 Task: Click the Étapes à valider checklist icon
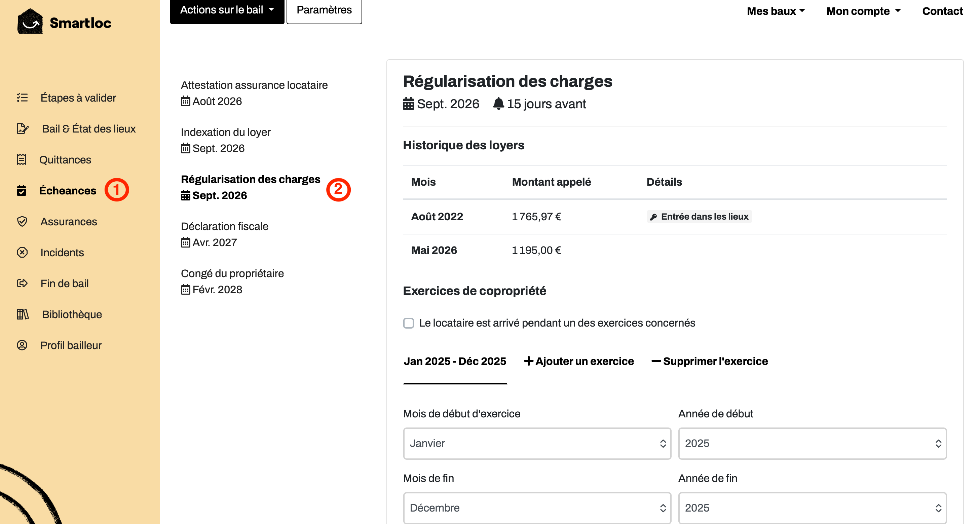point(22,98)
